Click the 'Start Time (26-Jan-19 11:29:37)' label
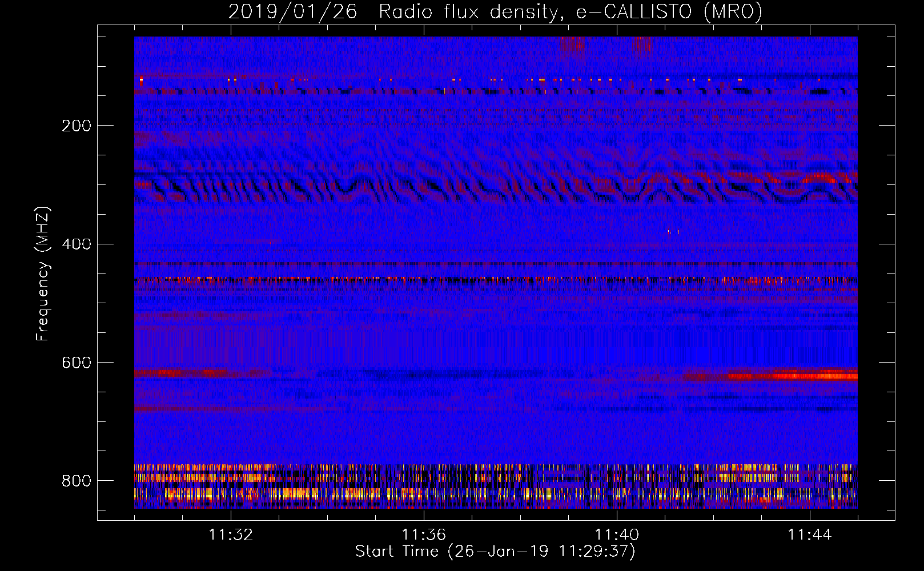Image resolution: width=924 pixels, height=571 pixels. (x=495, y=552)
